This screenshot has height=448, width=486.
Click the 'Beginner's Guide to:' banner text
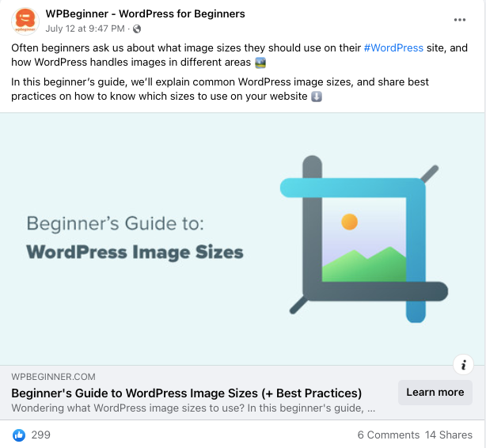coord(116,223)
